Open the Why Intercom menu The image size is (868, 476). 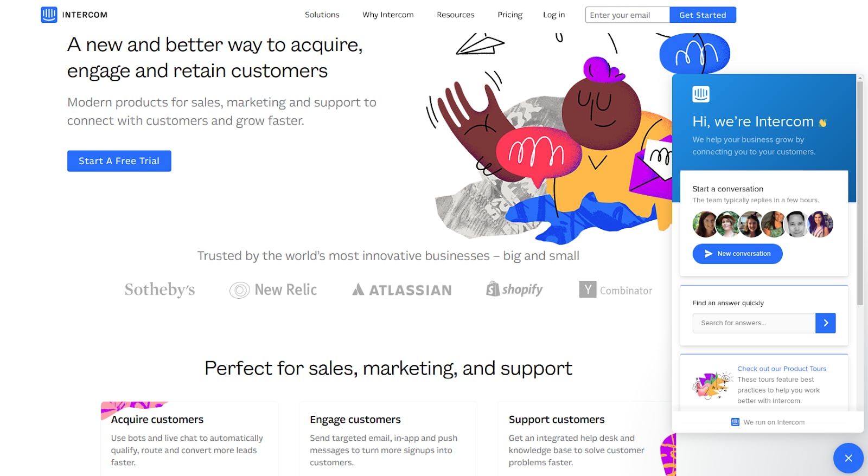[x=388, y=15]
